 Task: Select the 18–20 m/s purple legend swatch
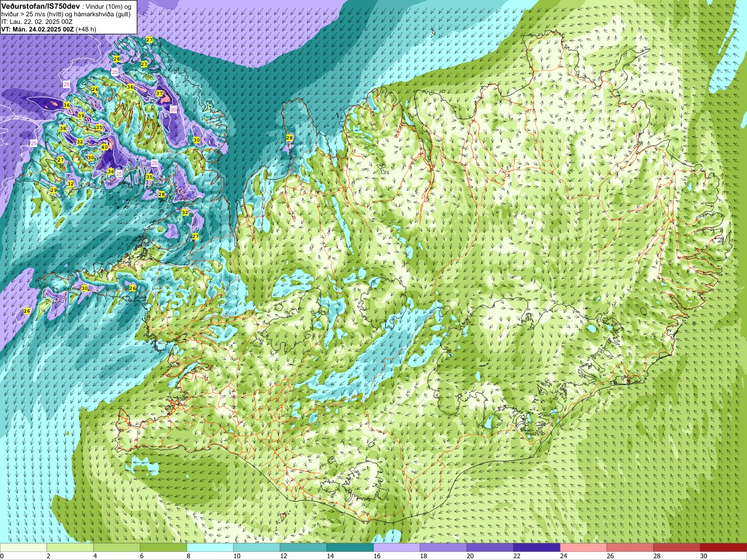[444, 548]
